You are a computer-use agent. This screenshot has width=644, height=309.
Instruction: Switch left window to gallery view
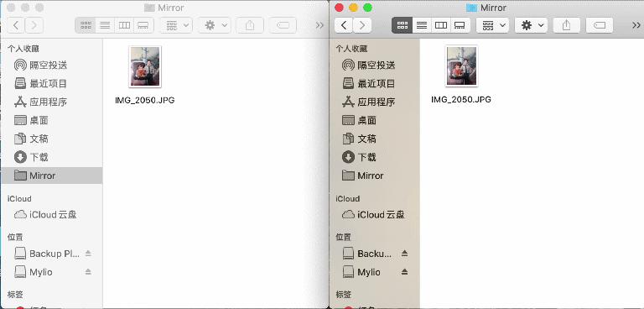(x=143, y=25)
